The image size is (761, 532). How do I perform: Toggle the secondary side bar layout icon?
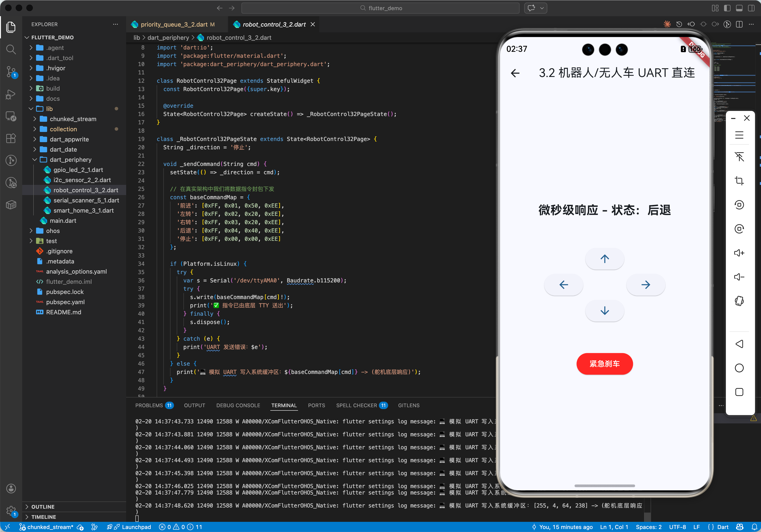(x=751, y=8)
